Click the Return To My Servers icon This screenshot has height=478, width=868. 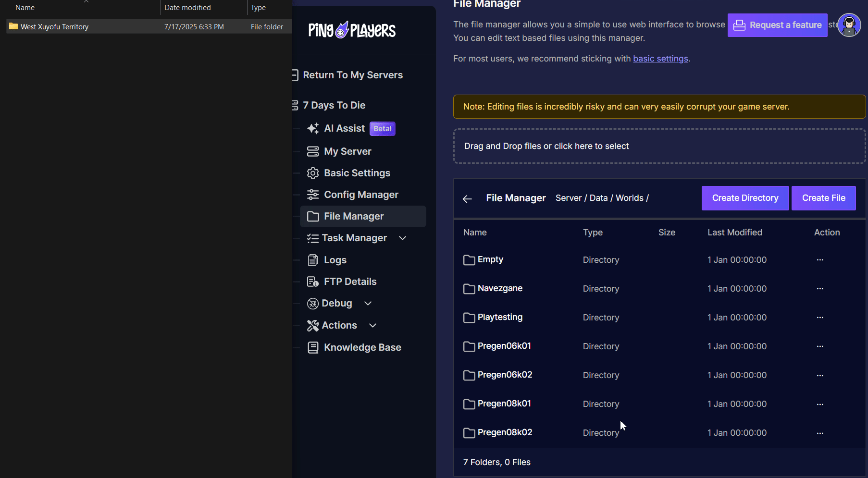(x=295, y=75)
